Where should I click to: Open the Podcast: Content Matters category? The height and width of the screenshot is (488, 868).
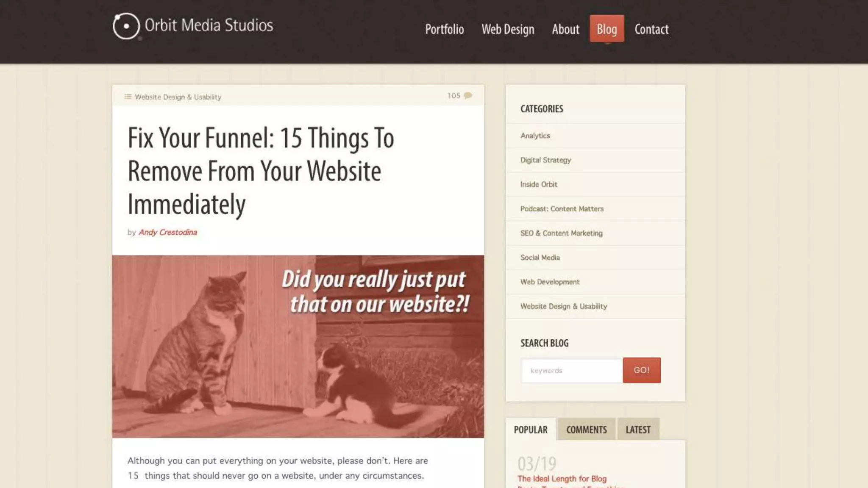pyautogui.click(x=595, y=209)
